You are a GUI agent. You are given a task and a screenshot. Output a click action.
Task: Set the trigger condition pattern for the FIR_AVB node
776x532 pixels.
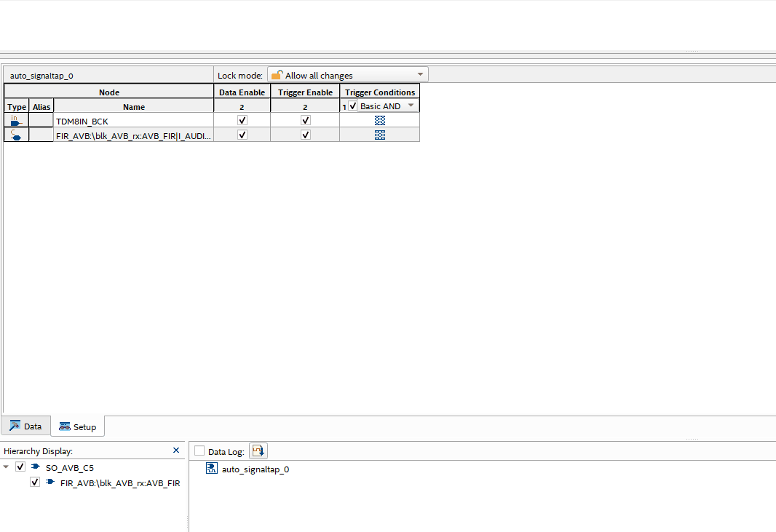[379, 135]
